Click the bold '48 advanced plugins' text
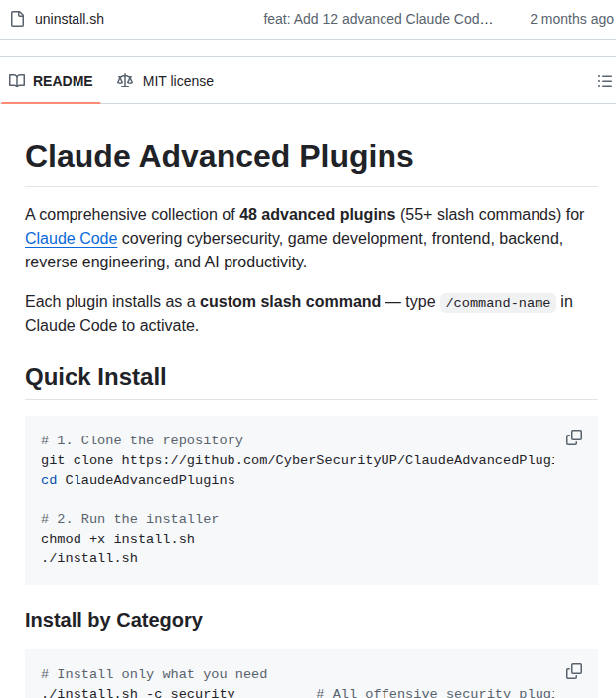This screenshot has height=698, width=616. pos(318,214)
